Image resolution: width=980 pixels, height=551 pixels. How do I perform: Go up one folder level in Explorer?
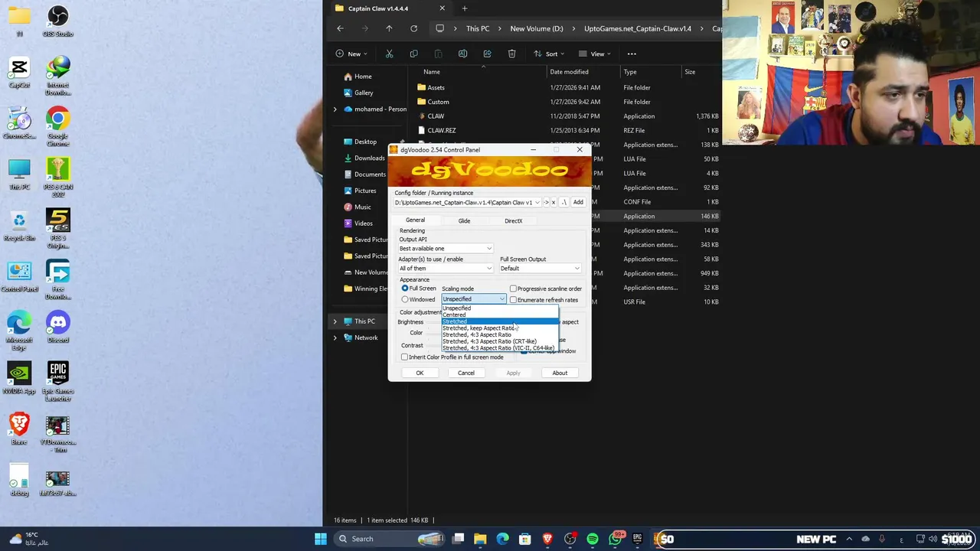click(x=389, y=28)
